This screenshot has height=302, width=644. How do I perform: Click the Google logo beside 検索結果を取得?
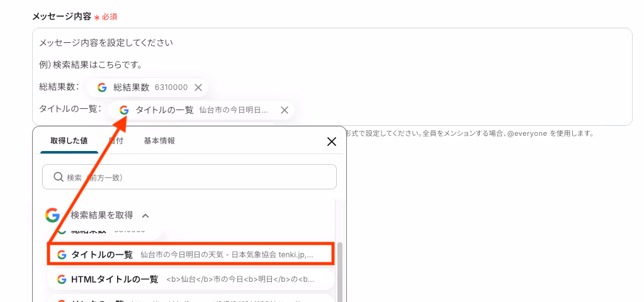point(53,215)
